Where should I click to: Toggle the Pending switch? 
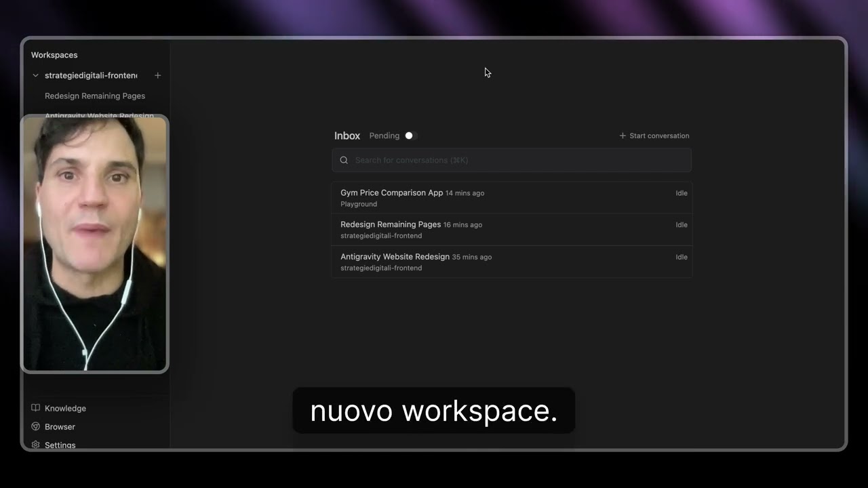tap(411, 136)
